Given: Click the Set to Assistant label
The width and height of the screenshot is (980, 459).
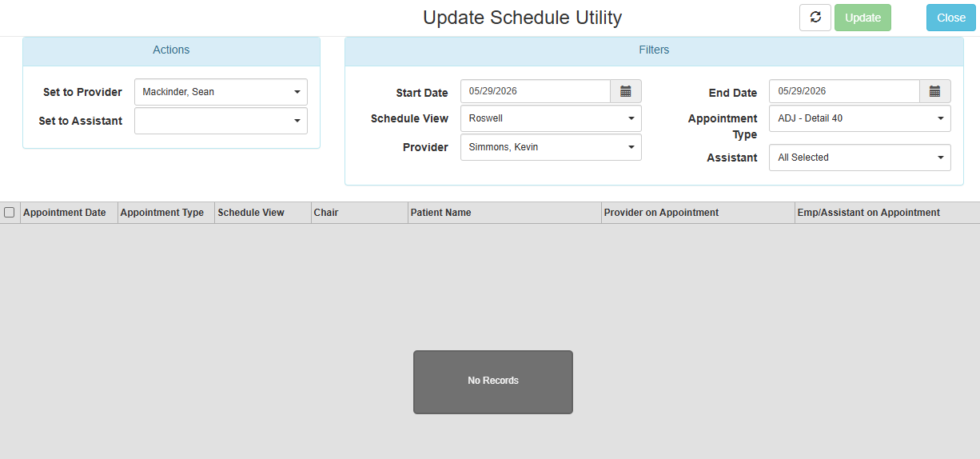Looking at the screenshot, I should [81, 121].
